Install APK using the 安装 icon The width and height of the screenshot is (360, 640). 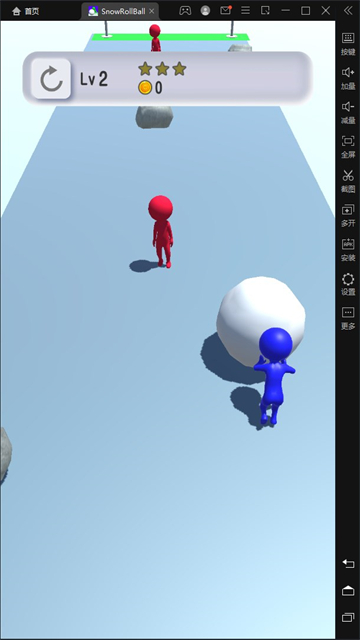[x=348, y=249]
